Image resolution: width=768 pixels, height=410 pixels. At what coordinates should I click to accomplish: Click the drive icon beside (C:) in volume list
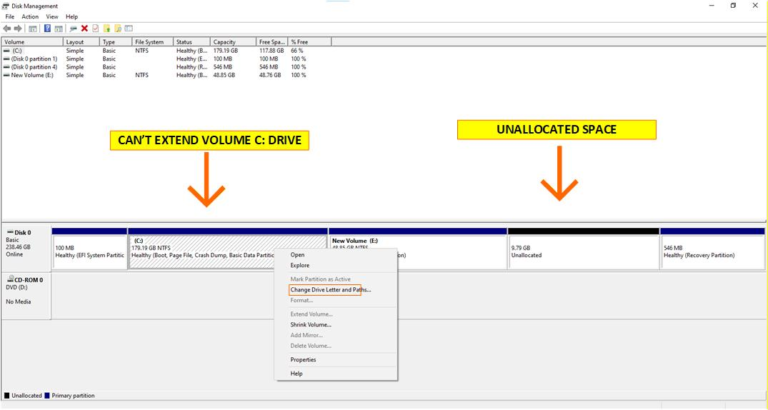6,51
